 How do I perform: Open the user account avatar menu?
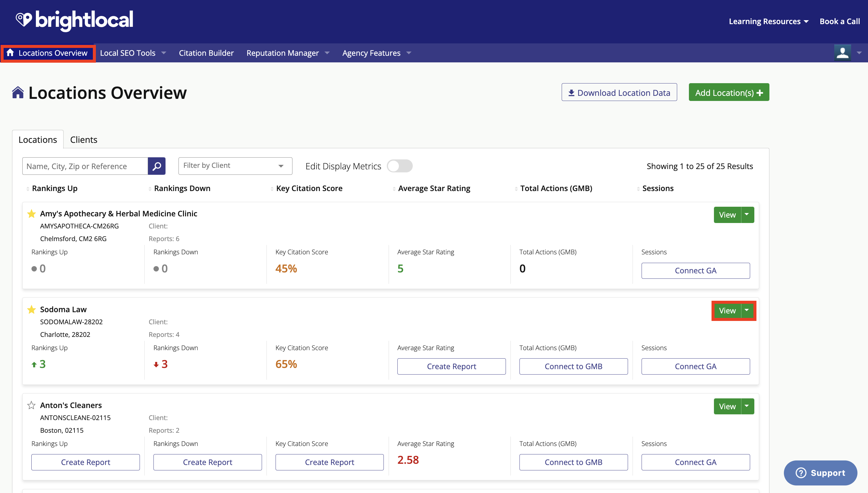coord(842,53)
